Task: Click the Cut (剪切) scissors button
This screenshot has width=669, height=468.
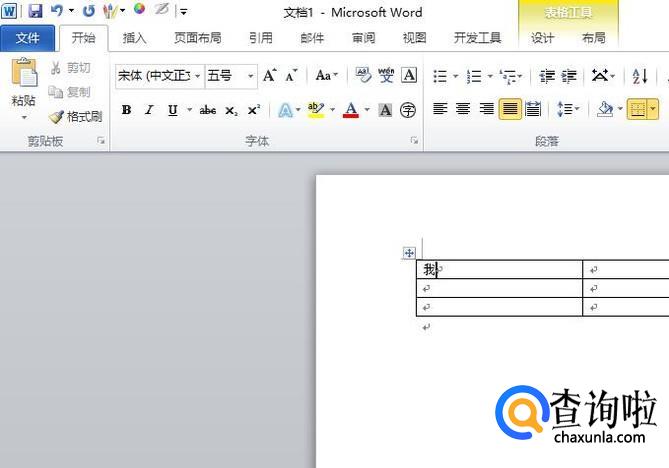Action: pos(71,68)
